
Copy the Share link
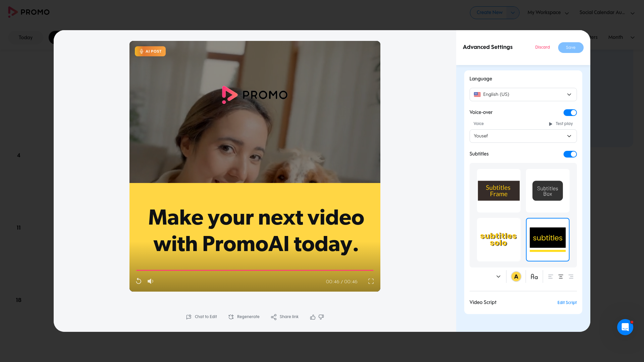click(x=285, y=317)
